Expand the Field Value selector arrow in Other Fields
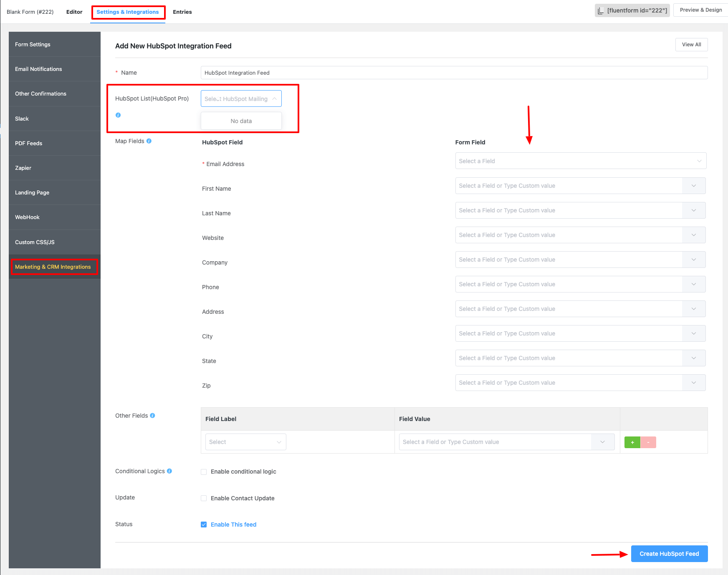This screenshot has width=728, height=575. 603,442
